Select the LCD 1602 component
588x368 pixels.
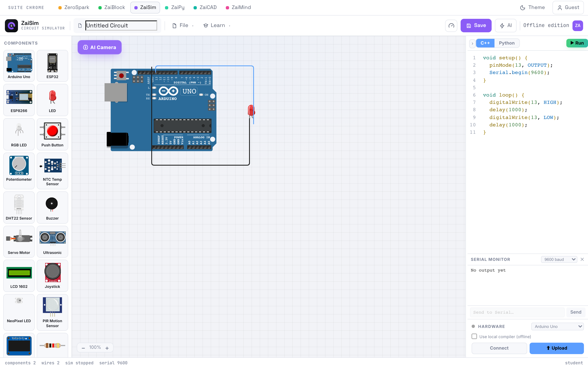[19, 276]
